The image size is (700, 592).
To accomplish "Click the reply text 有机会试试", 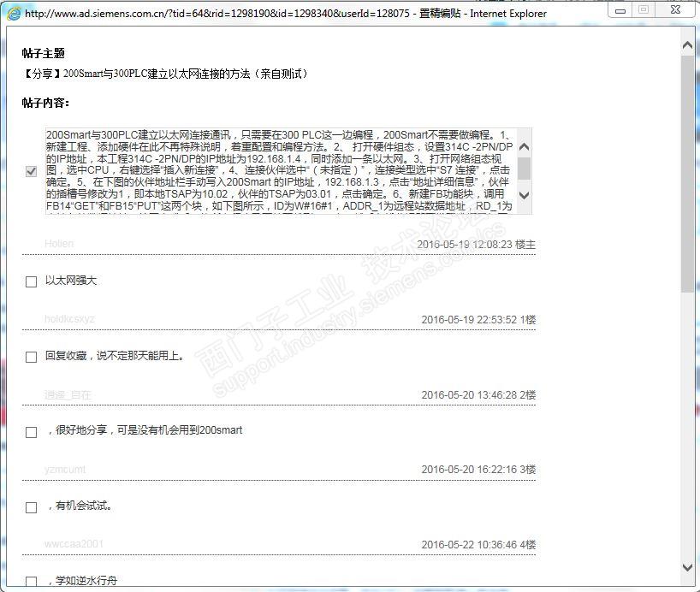I will point(80,506).
